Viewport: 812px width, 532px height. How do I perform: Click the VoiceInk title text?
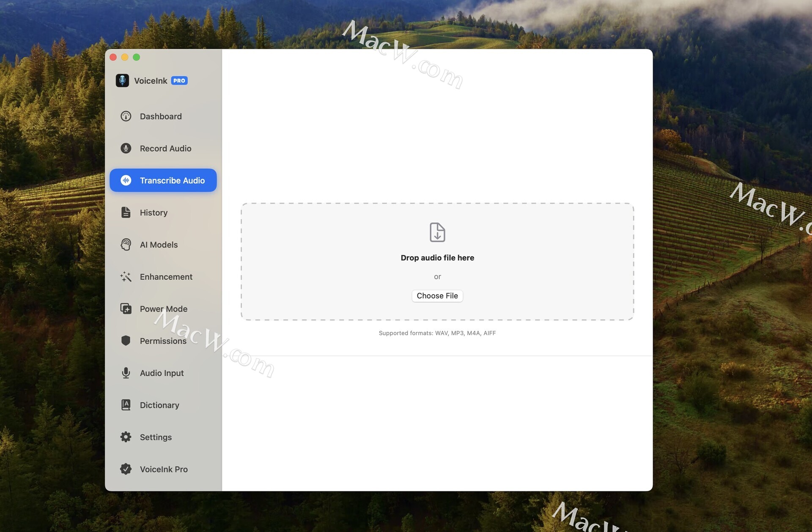click(151, 81)
